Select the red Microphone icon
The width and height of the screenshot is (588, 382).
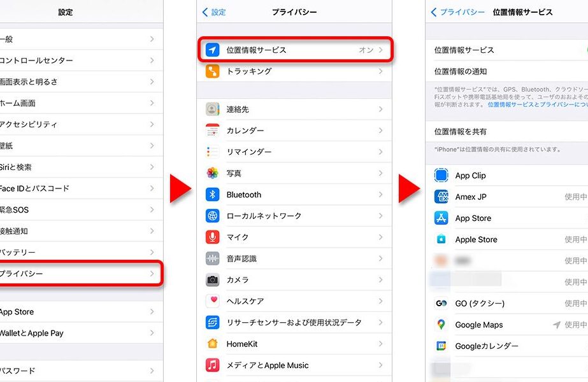pyautogui.click(x=213, y=237)
